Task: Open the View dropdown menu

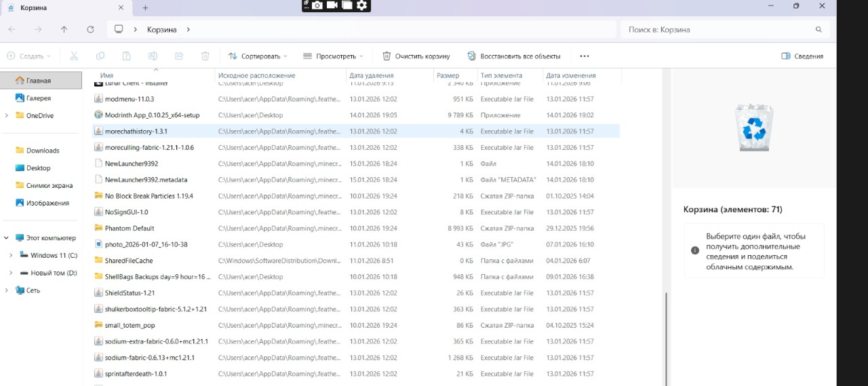Action: 333,56
